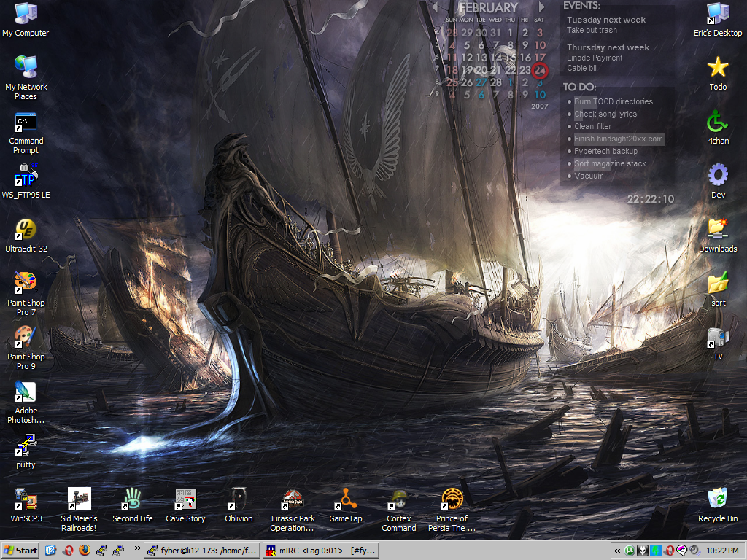The height and width of the screenshot is (560, 747).
Task: Click the 'Vacuum' to-do item
Action: pos(589,176)
